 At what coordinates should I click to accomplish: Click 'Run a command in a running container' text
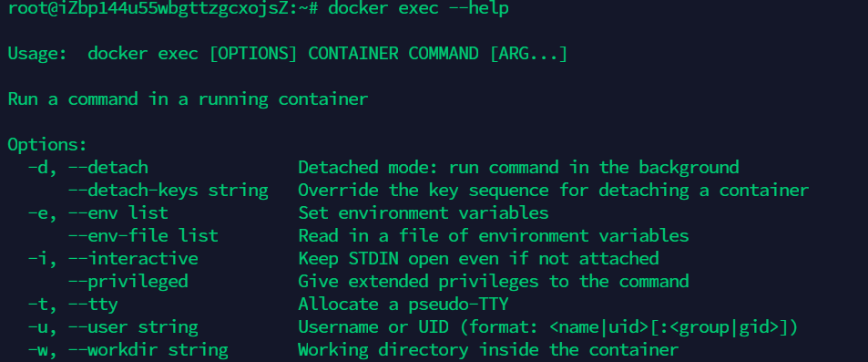point(189,99)
